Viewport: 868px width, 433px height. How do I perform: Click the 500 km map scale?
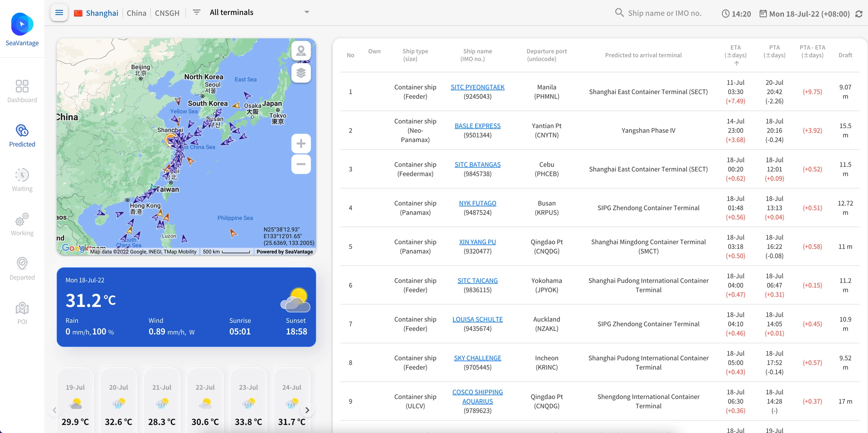(x=226, y=251)
